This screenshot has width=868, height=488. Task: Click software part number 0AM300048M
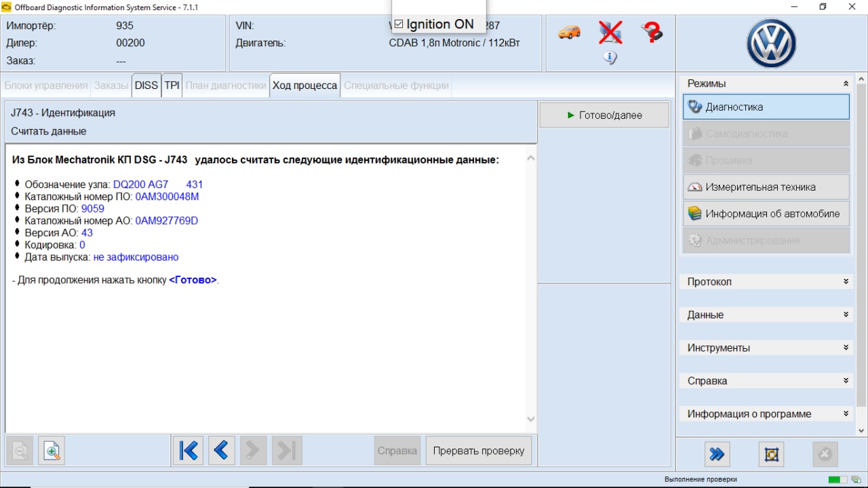click(167, 197)
